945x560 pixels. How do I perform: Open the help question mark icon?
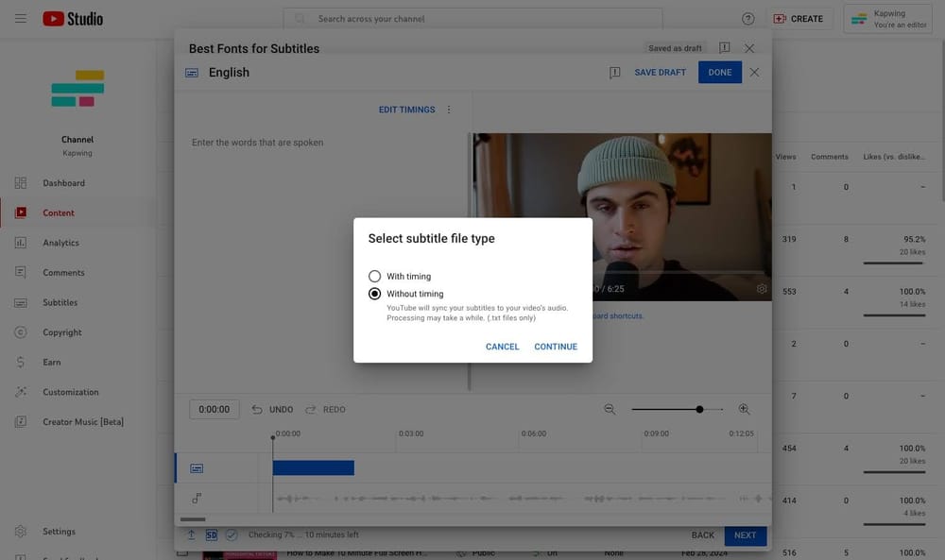coord(747,18)
